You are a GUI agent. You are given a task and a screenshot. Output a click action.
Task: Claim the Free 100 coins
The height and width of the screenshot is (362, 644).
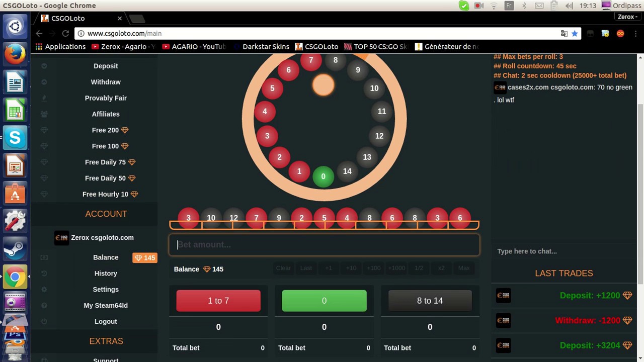coord(110,146)
